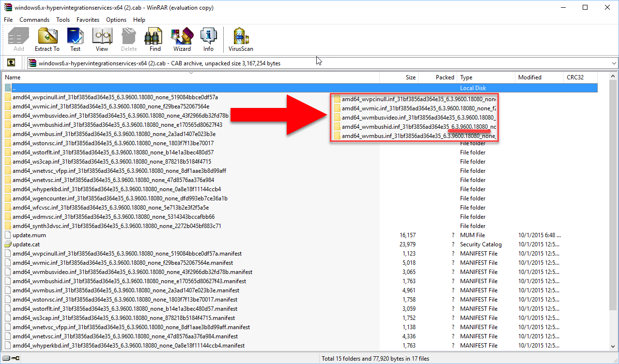Click the Delete toolbar icon
The image size is (619, 364).
(129, 36)
